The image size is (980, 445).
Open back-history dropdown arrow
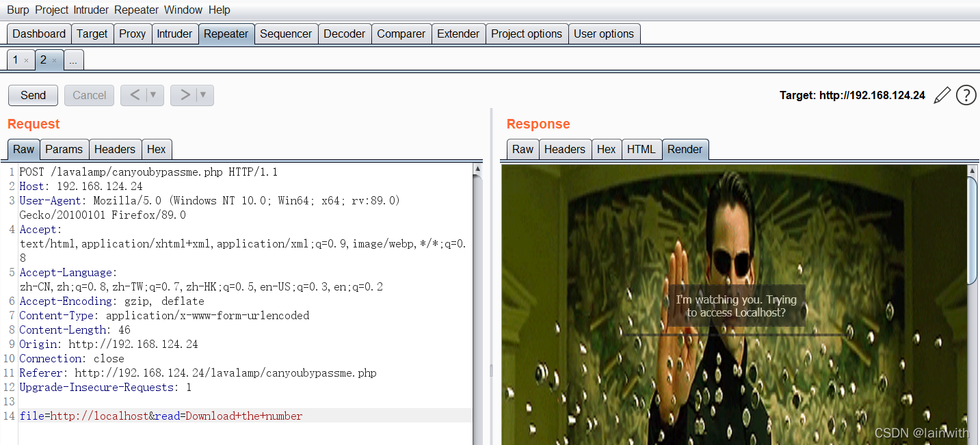[x=154, y=95]
